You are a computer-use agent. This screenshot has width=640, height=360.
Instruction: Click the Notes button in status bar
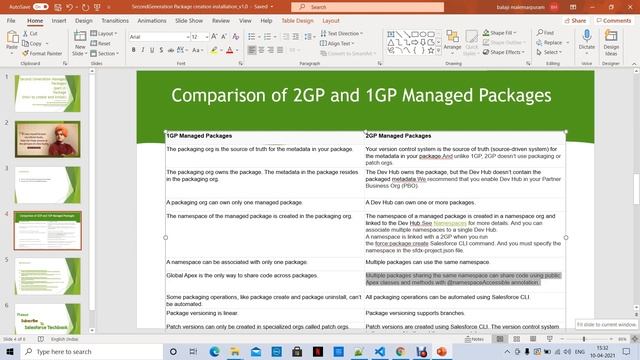tap(474, 339)
